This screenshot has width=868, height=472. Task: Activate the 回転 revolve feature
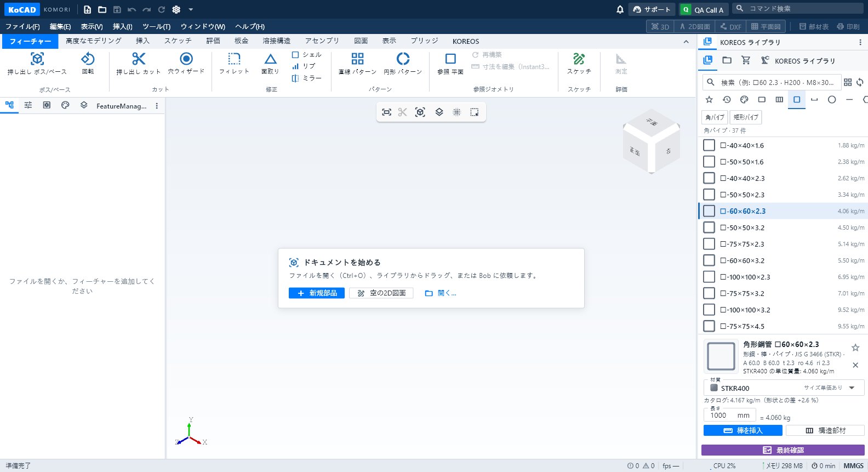pos(88,64)
